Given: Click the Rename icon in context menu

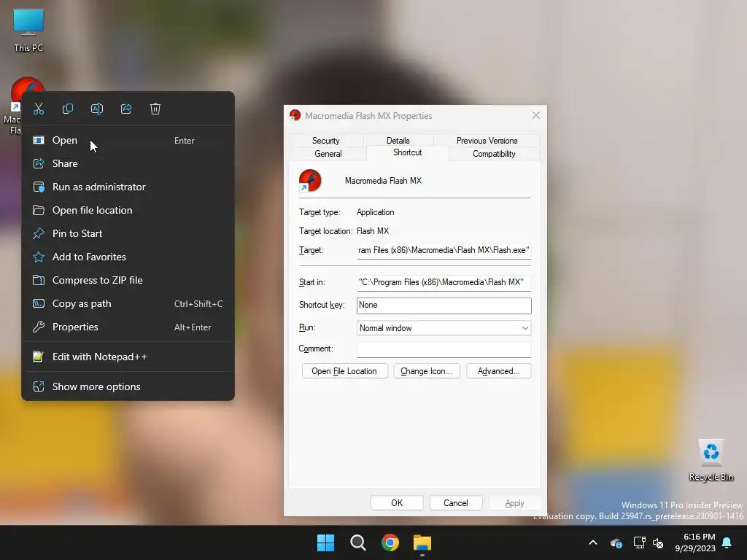Looking at the screenshot, I should click(x=97, y=109).
